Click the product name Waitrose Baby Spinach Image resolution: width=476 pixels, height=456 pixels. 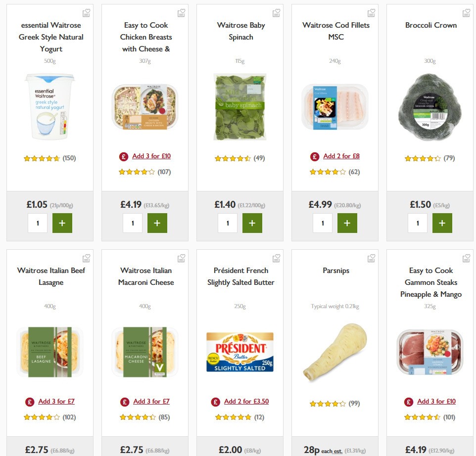pos(240,31)
